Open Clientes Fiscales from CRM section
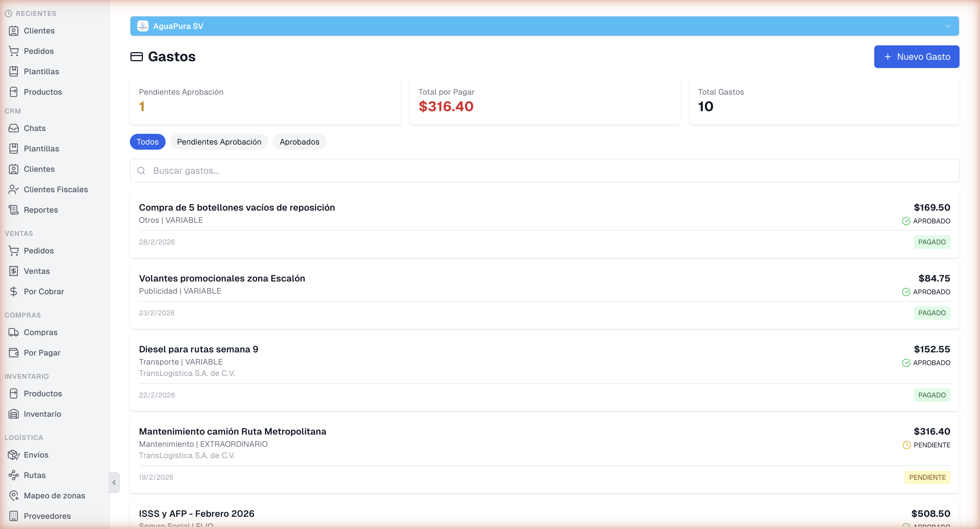 click(x=14, y=189)
